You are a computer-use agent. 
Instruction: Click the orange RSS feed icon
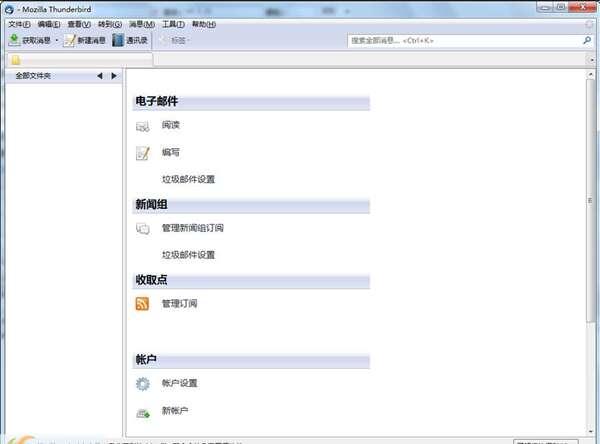click(142, 304)
